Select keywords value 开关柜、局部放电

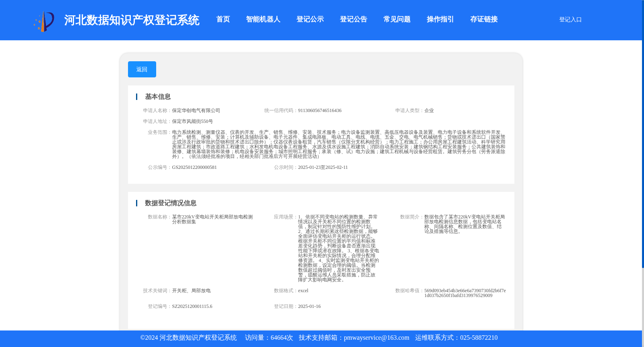(x=191, y=291)
